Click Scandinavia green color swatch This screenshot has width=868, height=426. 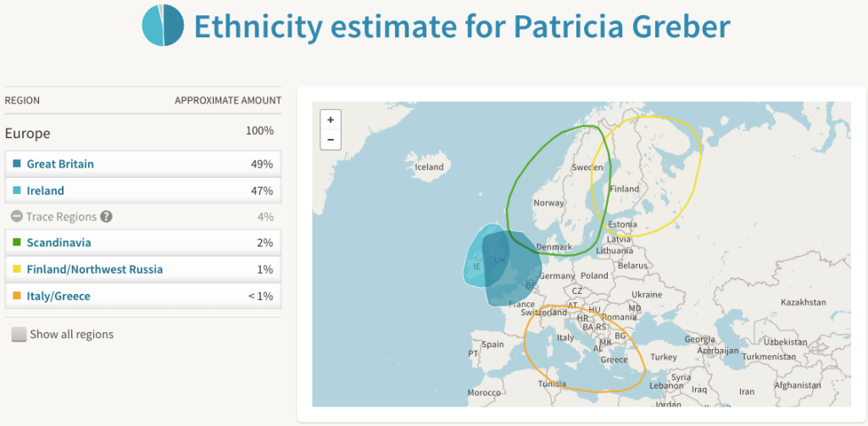coord(17,243)
